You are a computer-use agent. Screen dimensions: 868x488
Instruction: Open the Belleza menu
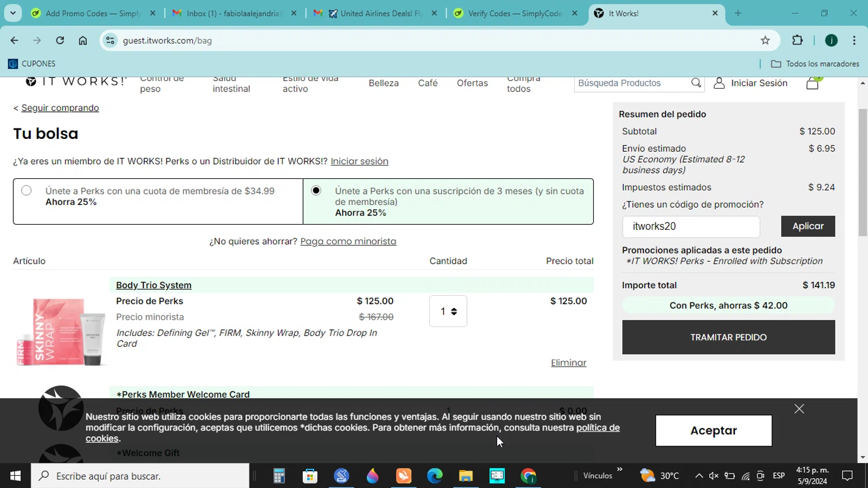[384, 83]
